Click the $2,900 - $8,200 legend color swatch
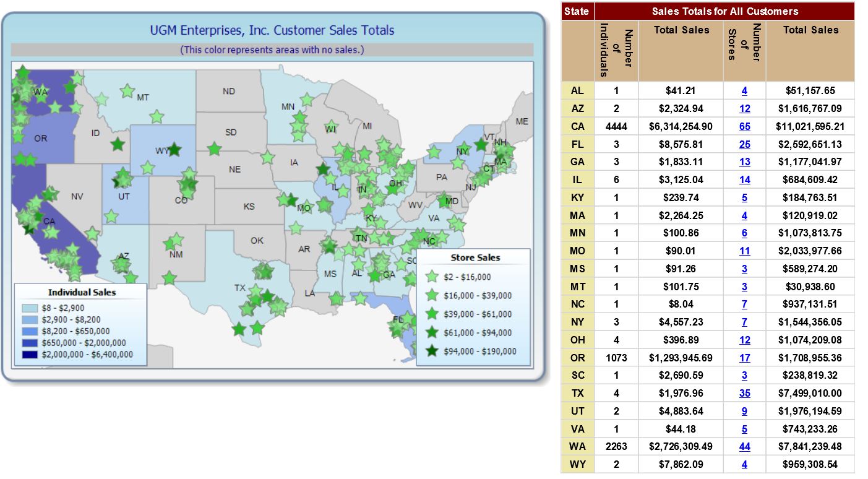Image resolution: width=868 pixels, height=479 pixels. 29,319
